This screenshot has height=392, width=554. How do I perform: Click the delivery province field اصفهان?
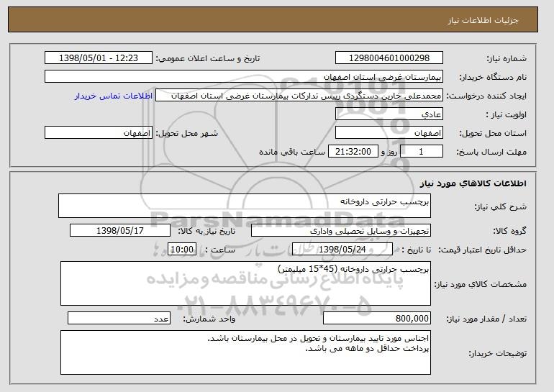pyautogui.click(x=389, y=133)
